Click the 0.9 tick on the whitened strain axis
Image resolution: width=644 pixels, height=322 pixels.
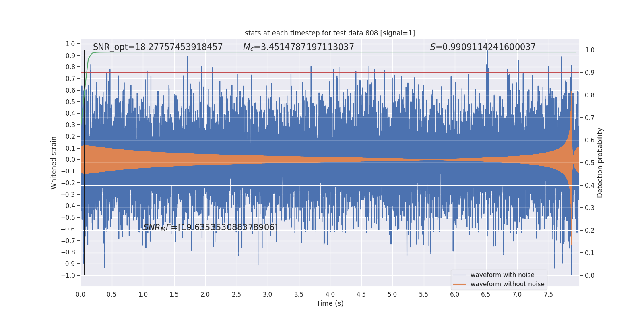(70, 56)
